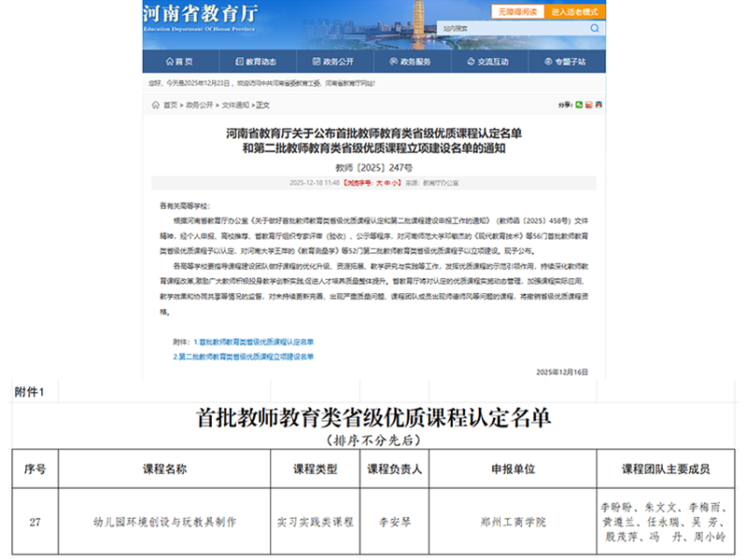Share the notice using the QQ icon
Screen dimensions: 747x560
pyautogui.click(x=599, y=105)
